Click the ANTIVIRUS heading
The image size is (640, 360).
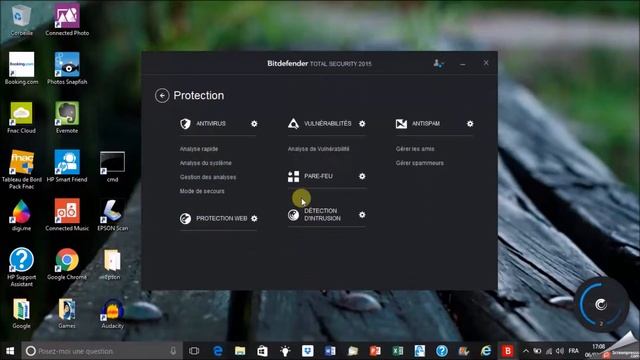[x=211, y=124]
